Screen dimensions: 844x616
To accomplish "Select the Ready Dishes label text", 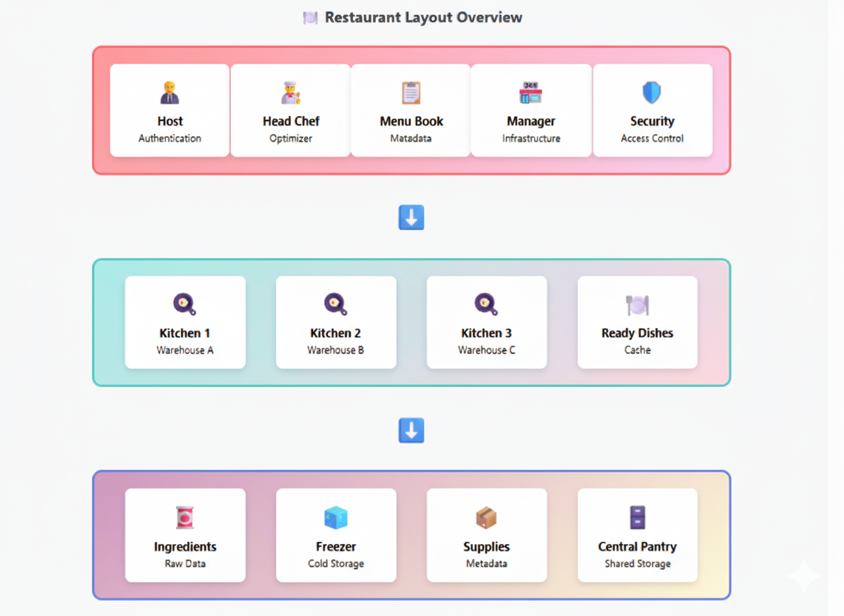I will tap(637, 333).
